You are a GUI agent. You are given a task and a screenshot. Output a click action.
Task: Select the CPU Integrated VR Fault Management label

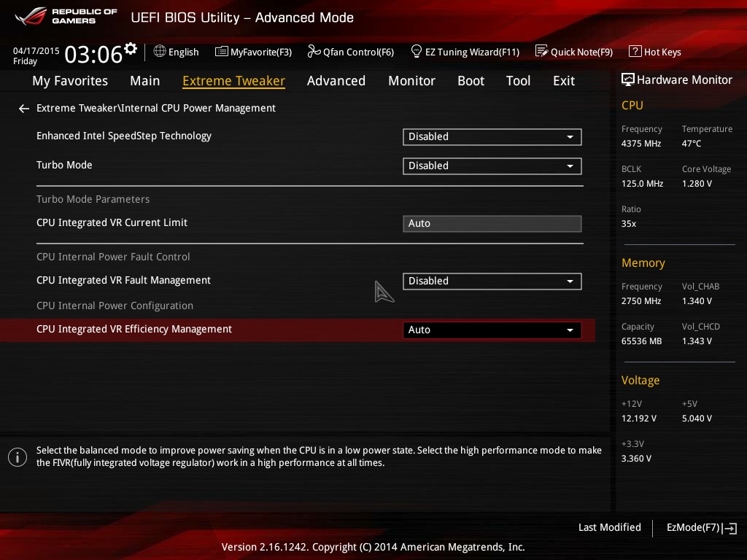123,281
